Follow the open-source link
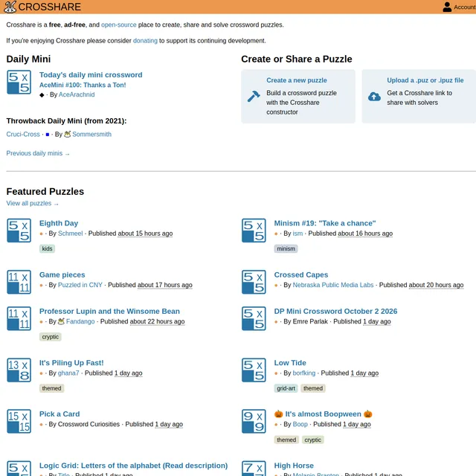 point(119,25)
